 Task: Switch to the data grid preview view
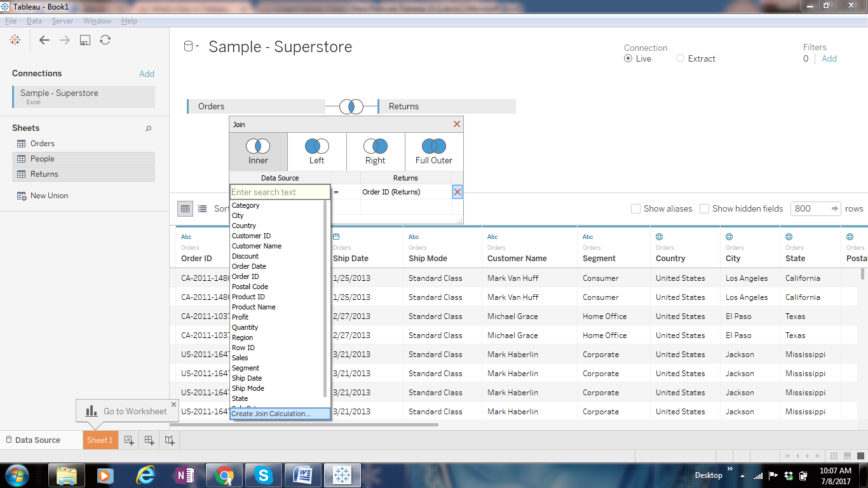click(185, 208)
